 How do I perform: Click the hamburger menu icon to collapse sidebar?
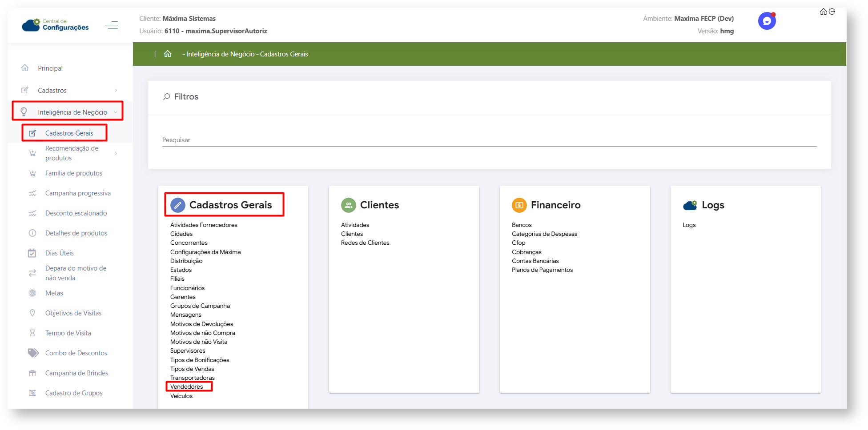pos(111,25)
